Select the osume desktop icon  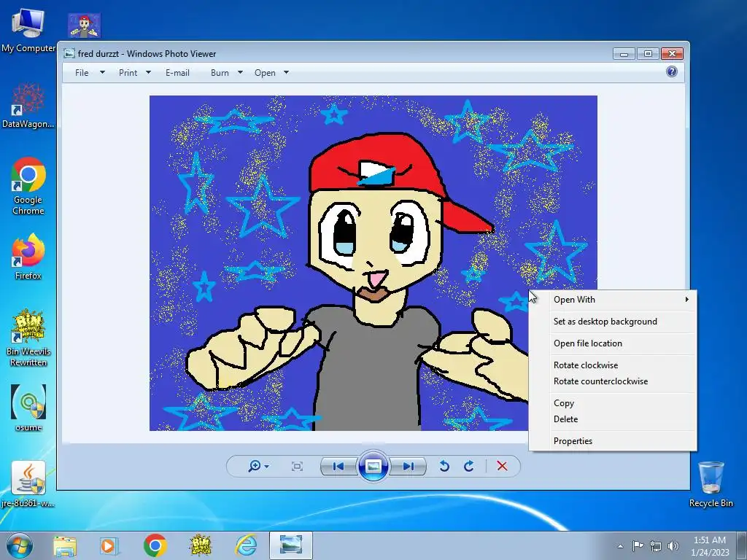click(28, 408)
